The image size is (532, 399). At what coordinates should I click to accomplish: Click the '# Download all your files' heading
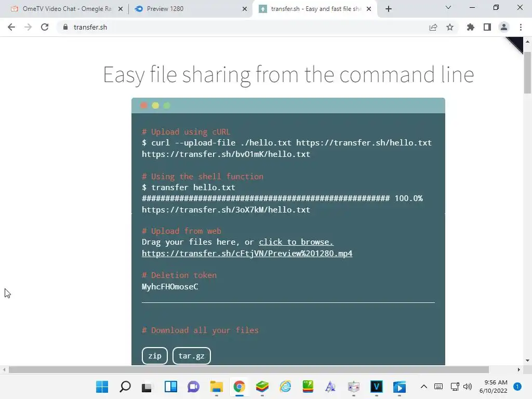(x=200, y=330)
